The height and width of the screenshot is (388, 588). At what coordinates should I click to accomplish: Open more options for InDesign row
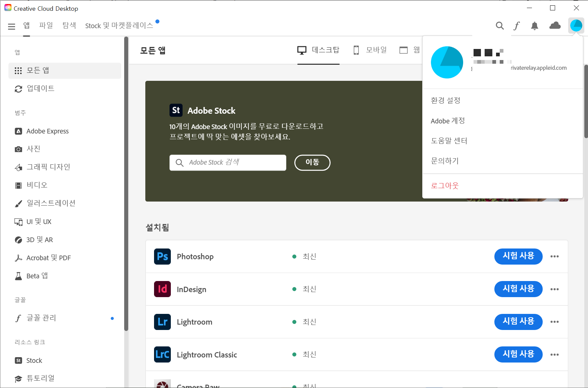pyautogui.click(x=554, y=289)
